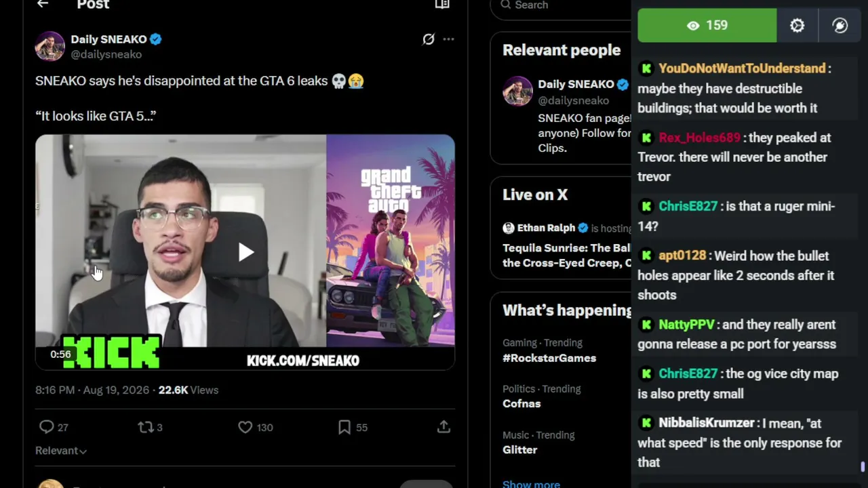Viewport: 868px width, 488px height.
Task: Open Glitter trending topic
Action: coord(519,449)
